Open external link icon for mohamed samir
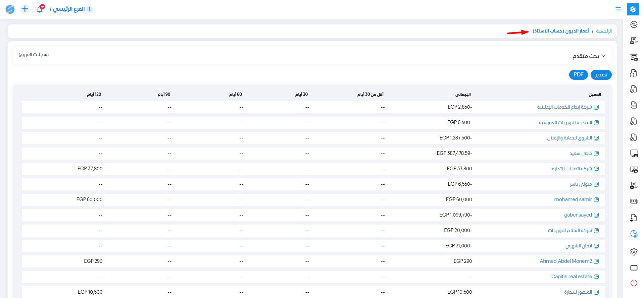The width and height of the screenshot is (644, 298). [596, 200]
